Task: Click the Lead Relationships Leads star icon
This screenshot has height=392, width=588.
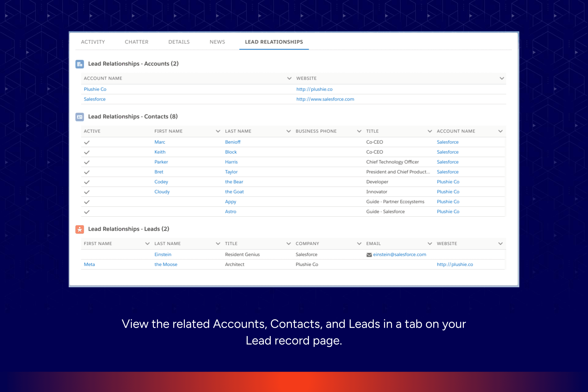Action: (80, 229)
